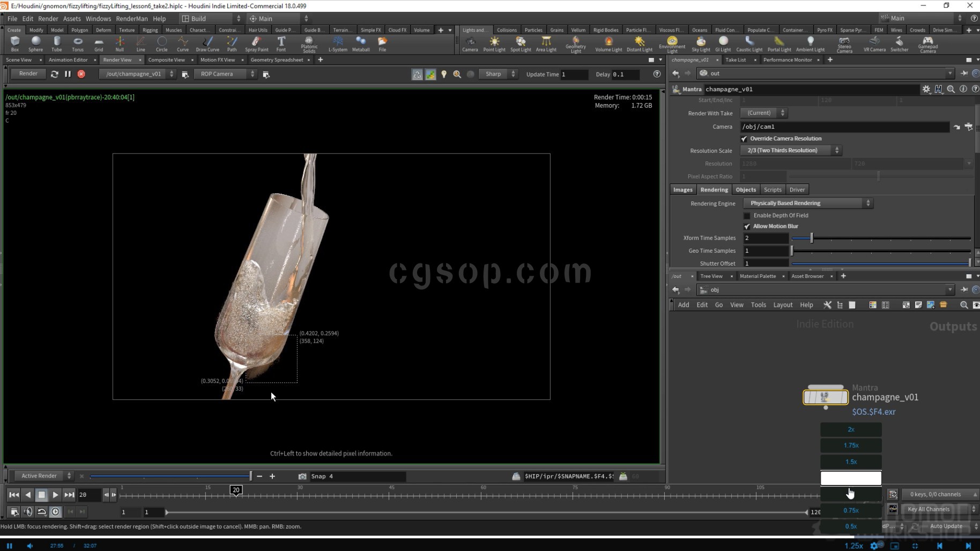Click the red stop render icon
Viewport: 980px width, 551px height.
tap(81, 74)
